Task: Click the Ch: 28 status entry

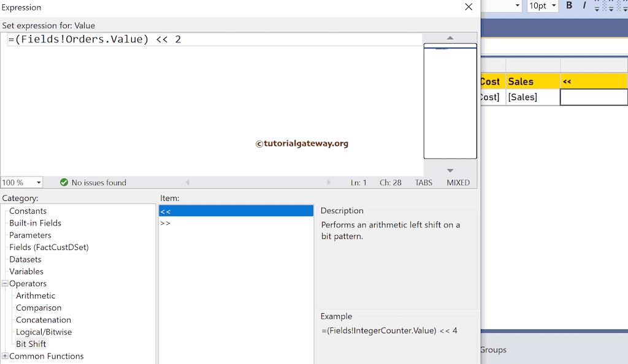Action: coord(391,183)
